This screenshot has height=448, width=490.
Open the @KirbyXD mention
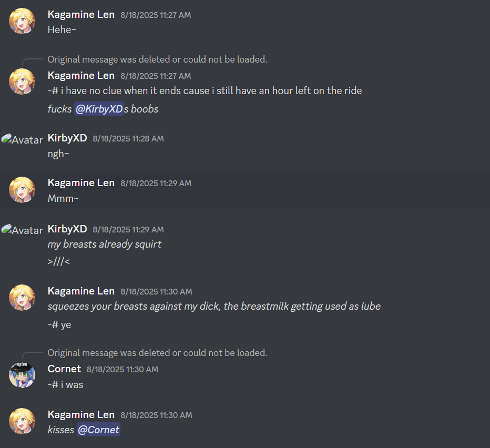(99, 109)
